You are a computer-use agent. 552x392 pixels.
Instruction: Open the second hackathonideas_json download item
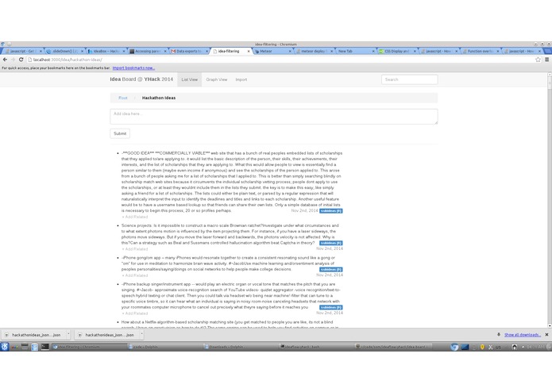(x=109, y=335)
